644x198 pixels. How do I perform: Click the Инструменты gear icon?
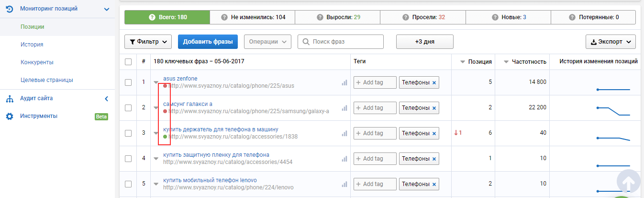tap(9, 116)
